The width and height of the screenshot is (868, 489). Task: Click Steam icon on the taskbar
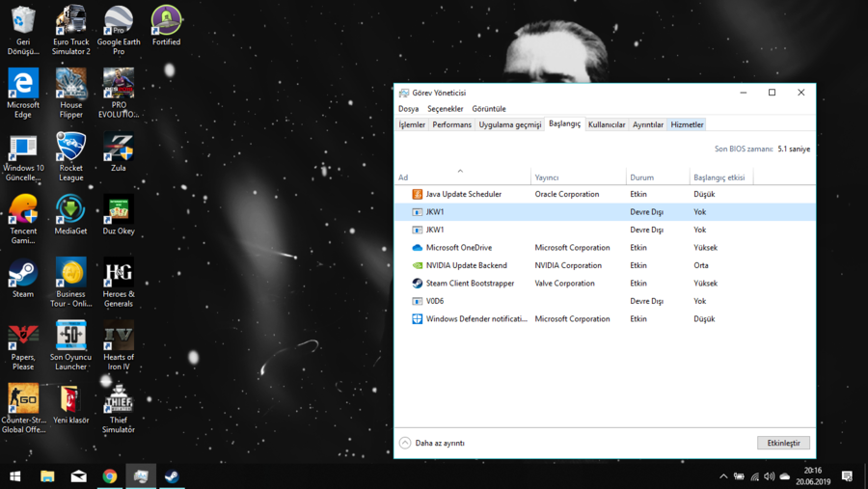(x=172, y=476)
